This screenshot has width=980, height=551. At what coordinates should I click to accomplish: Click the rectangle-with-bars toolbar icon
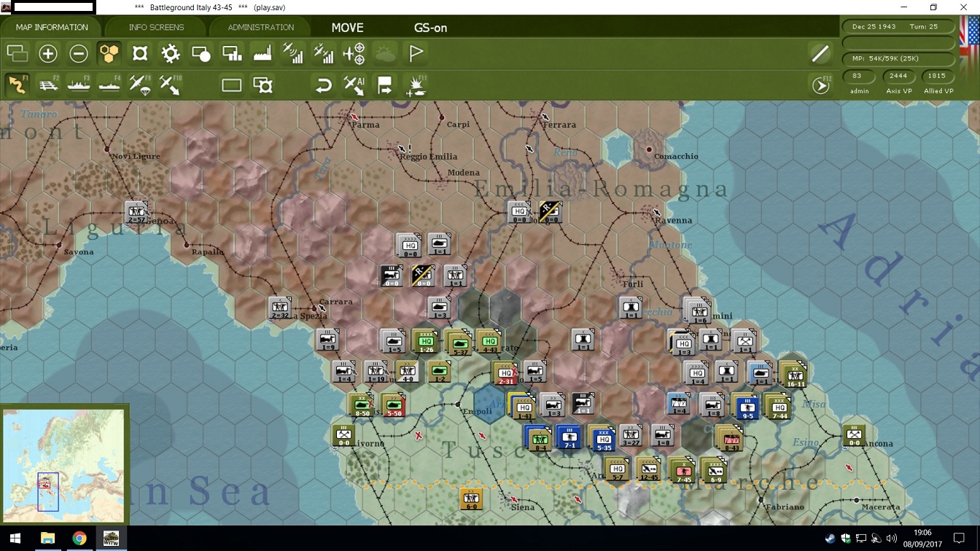coord(232,53)
